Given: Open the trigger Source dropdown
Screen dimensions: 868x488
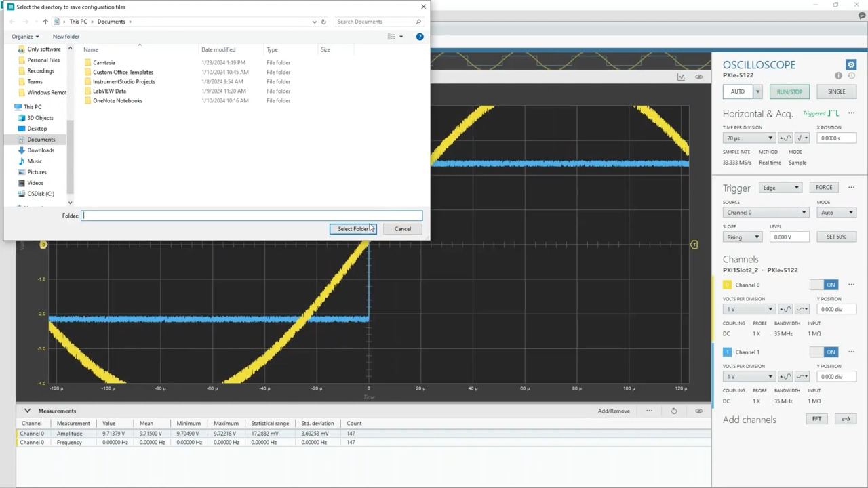Looking at the screenshot, I should click(765, 213).
